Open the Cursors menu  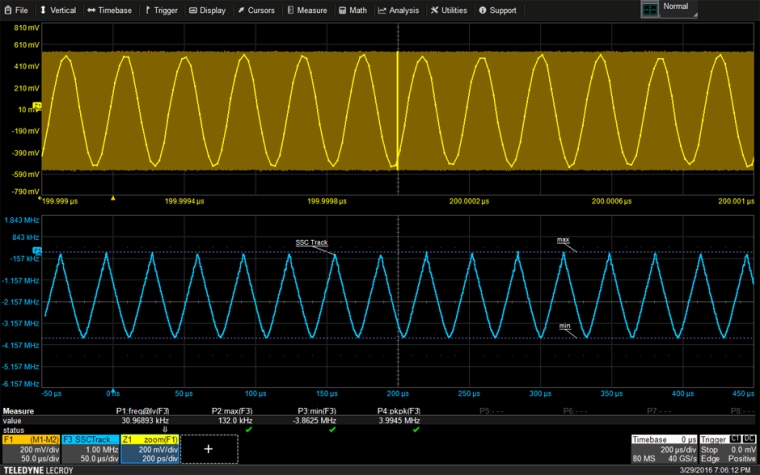coord(256,10)
